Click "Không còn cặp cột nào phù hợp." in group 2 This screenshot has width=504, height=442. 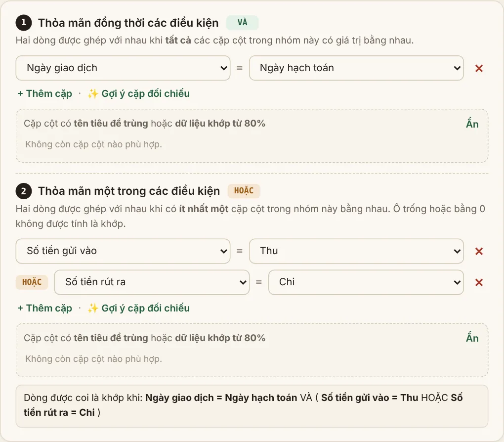(93, 359)
